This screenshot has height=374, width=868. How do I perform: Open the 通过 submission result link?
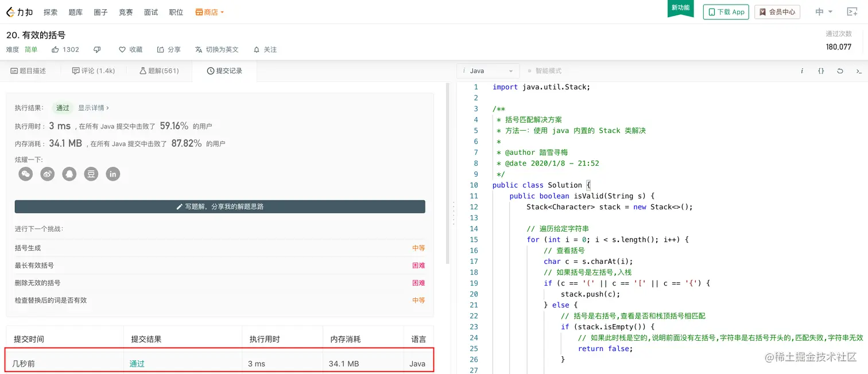click(137, 364)
